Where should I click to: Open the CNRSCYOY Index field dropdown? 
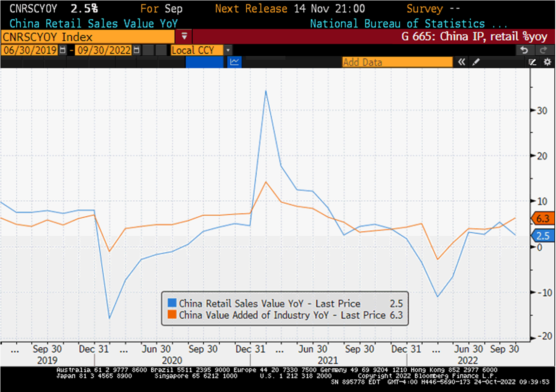184,37
